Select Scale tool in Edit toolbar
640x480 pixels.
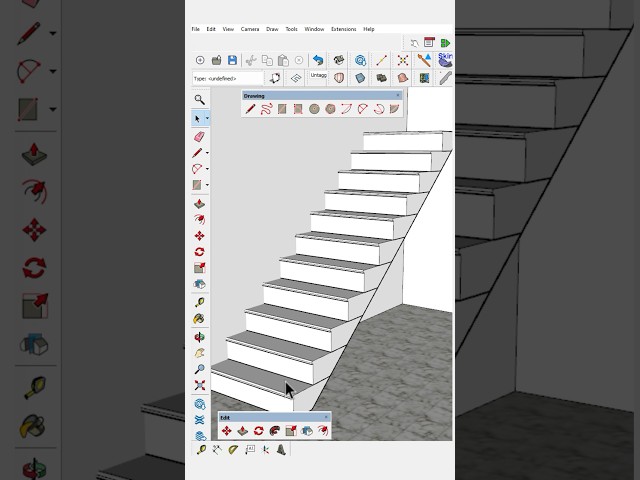[x=291, y=431]
